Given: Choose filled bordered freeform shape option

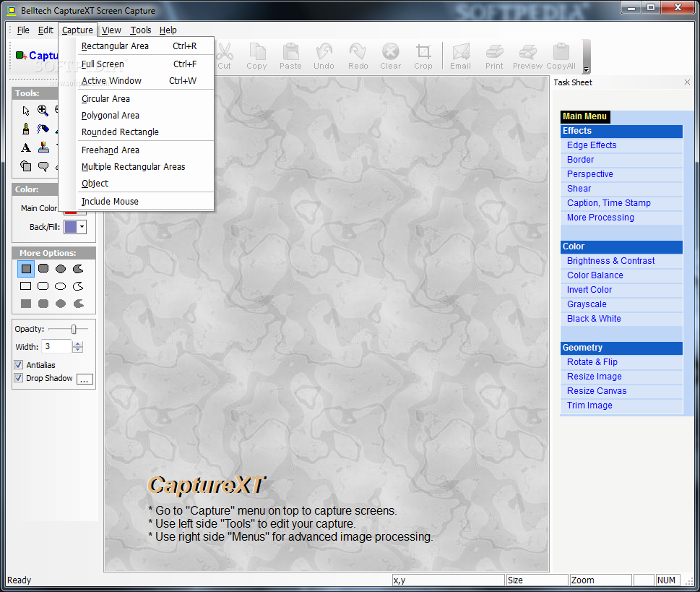Looking at the screenshot, I should click(x=78, y=268).
